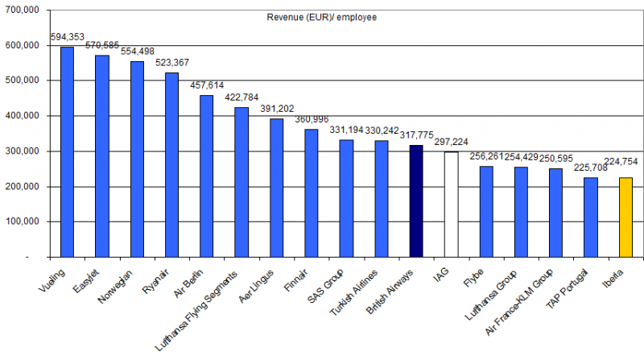Select the Ryanair bar

coord(171,165)
